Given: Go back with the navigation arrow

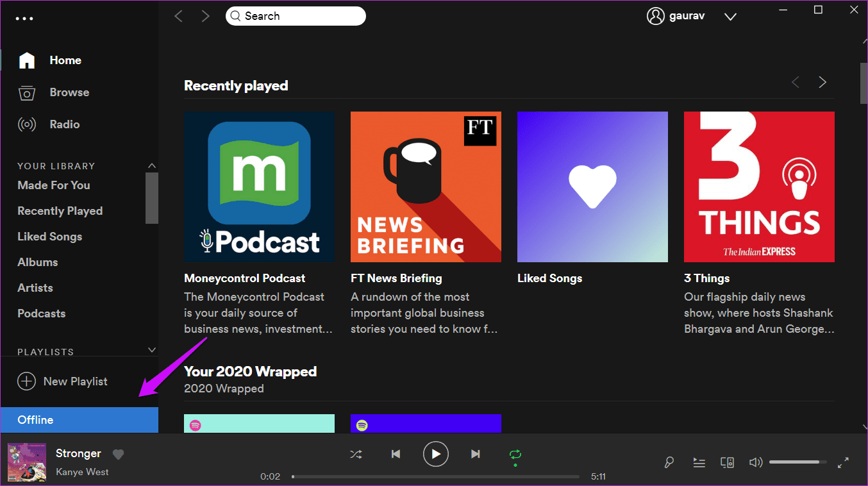Looking at the screenshot, I should pos(179,16).
